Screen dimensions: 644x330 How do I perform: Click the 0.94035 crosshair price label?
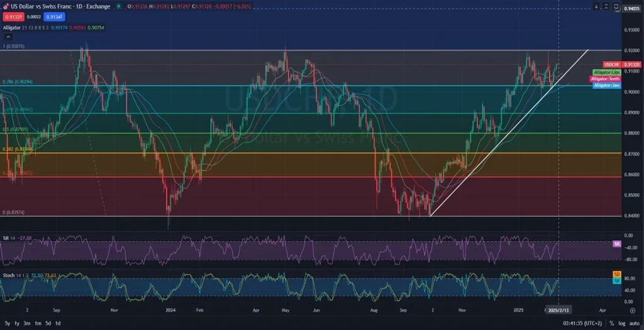pos(631,9)
